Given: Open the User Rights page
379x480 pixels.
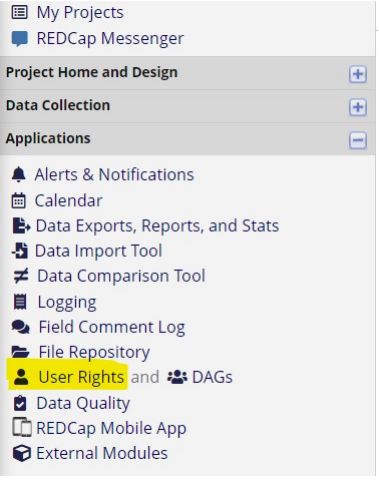Looking at the screenshot, I should point(81,377).
